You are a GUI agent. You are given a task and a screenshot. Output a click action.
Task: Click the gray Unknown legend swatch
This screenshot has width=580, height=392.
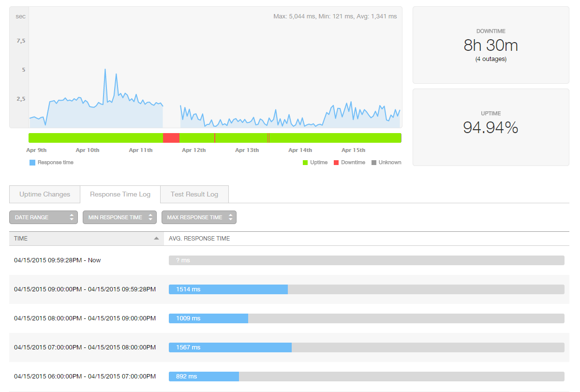pos(373,163)
